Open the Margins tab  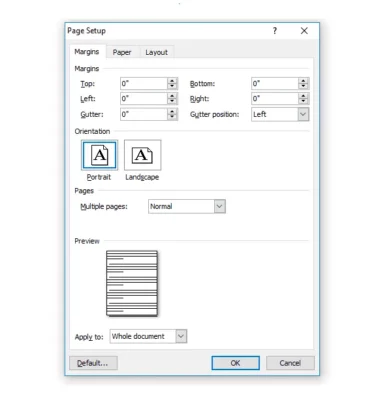pos(87,52)
